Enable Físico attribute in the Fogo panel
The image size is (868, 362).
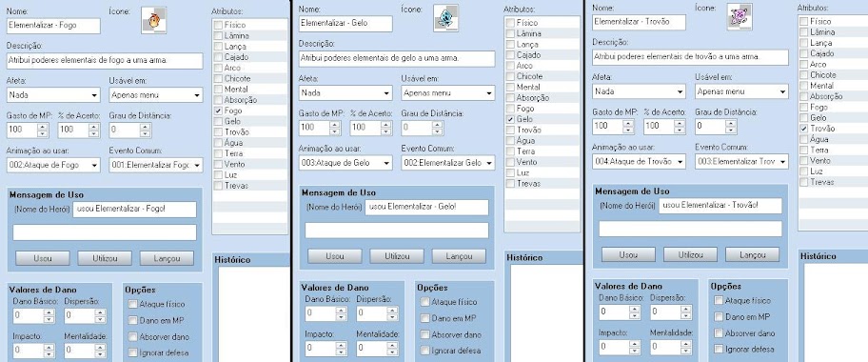219,25
